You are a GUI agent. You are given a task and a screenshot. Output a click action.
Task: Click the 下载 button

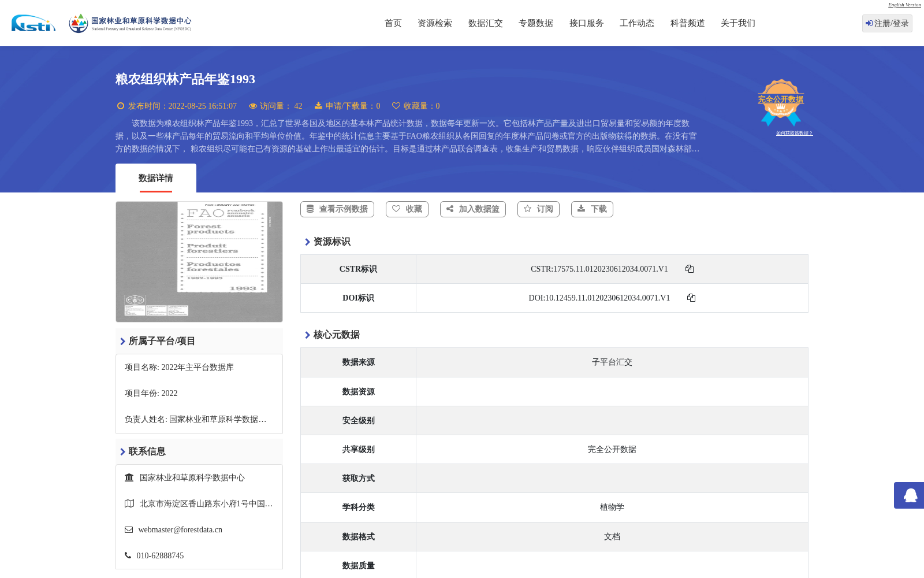coord(592,209)
